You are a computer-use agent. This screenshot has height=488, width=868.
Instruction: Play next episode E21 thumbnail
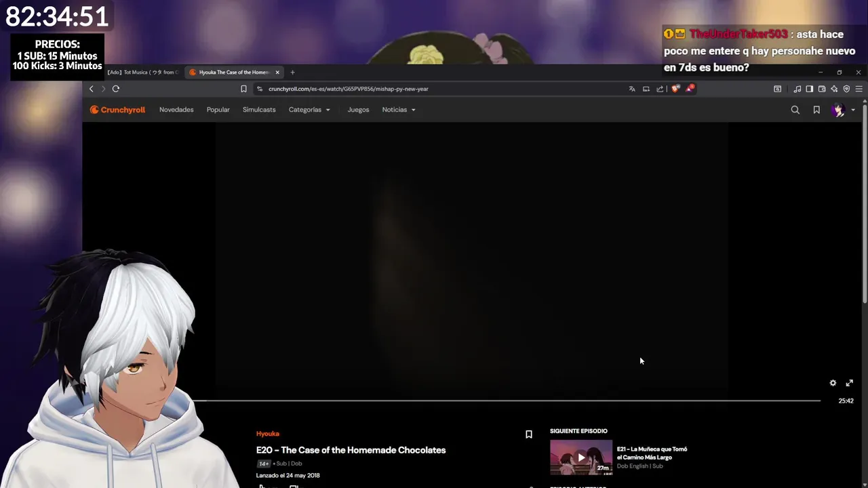pyautogui.click(x=581, y=457)
